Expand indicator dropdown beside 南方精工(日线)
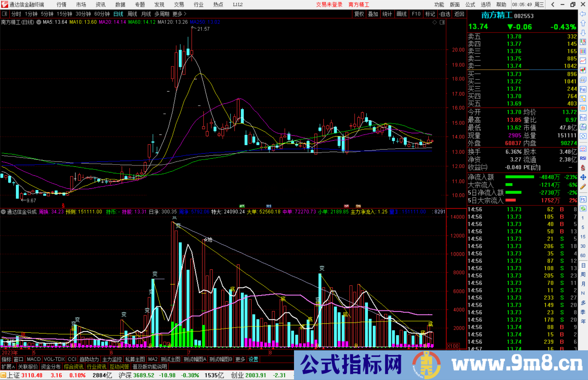Viewport: 588px width, 380px height. [x=39, y=22]
